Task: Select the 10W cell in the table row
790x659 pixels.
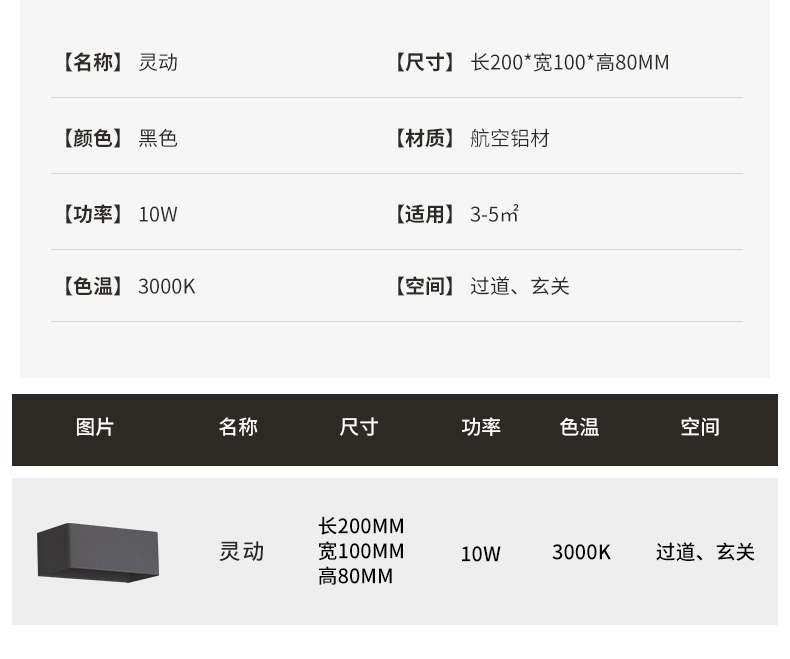Action: pos(481,553)
